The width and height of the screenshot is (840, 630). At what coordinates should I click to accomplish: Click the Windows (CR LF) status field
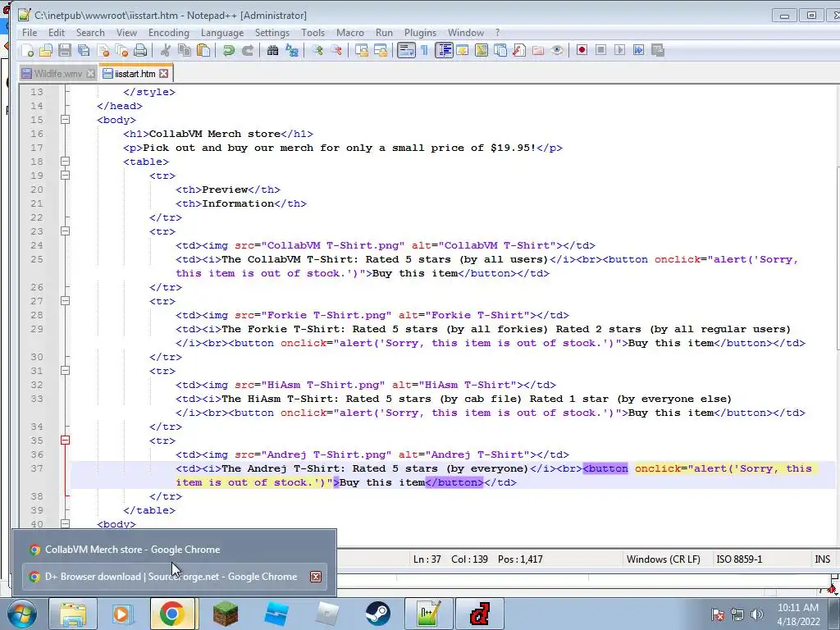point(663,559)
